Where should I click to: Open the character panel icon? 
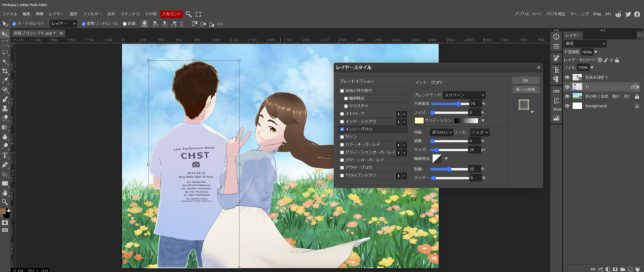click(556, 69)
